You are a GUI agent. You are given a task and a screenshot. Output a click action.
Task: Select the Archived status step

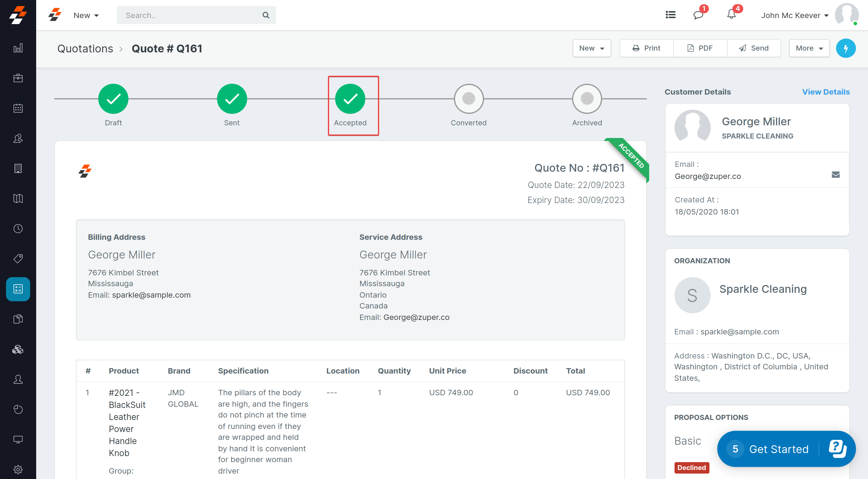[x=587, y=99]
